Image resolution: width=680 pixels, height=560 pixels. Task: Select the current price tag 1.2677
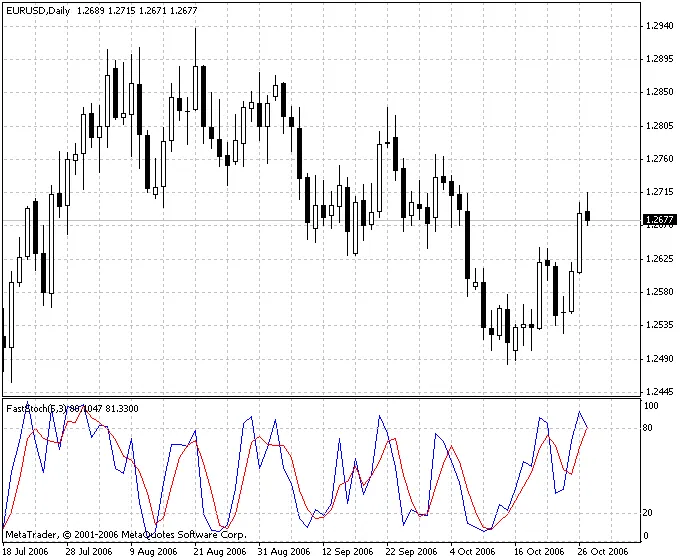(x=660, y=220)
